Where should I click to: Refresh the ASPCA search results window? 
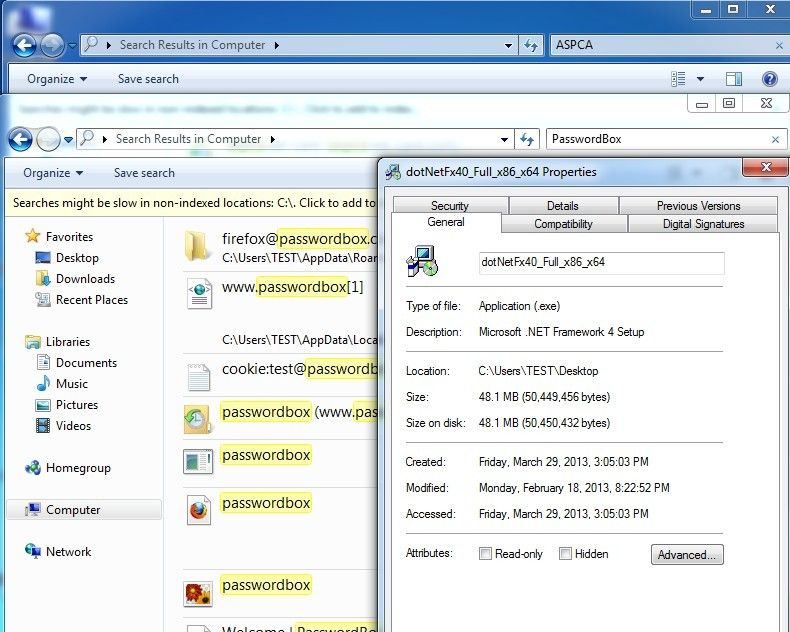click(531, 45)
